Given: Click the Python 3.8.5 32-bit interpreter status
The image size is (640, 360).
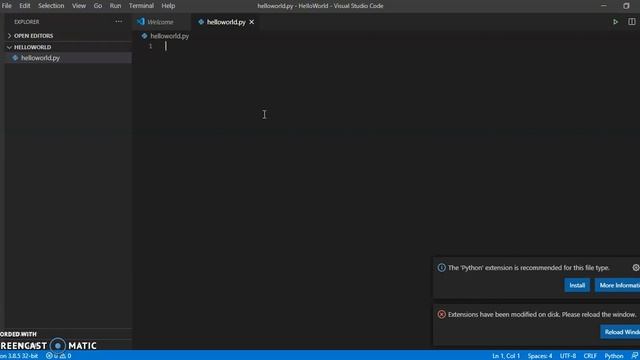Looking at the screenshot, I should [19, 356].
